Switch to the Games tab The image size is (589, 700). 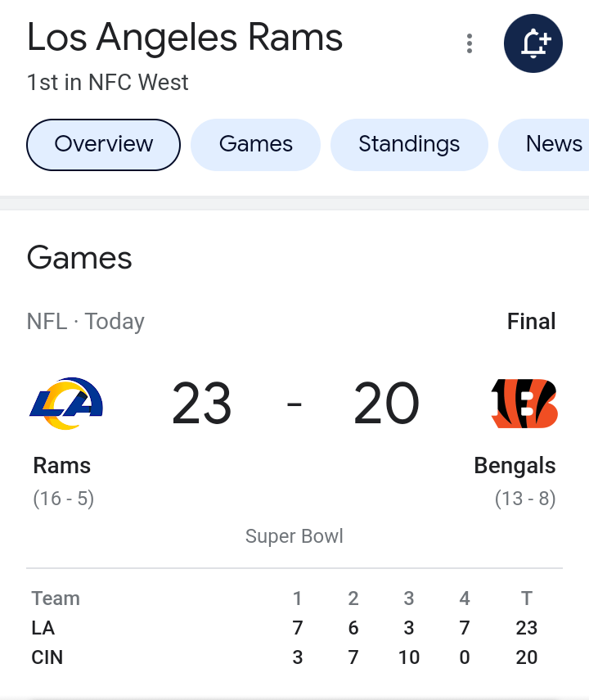pos(256,145)
